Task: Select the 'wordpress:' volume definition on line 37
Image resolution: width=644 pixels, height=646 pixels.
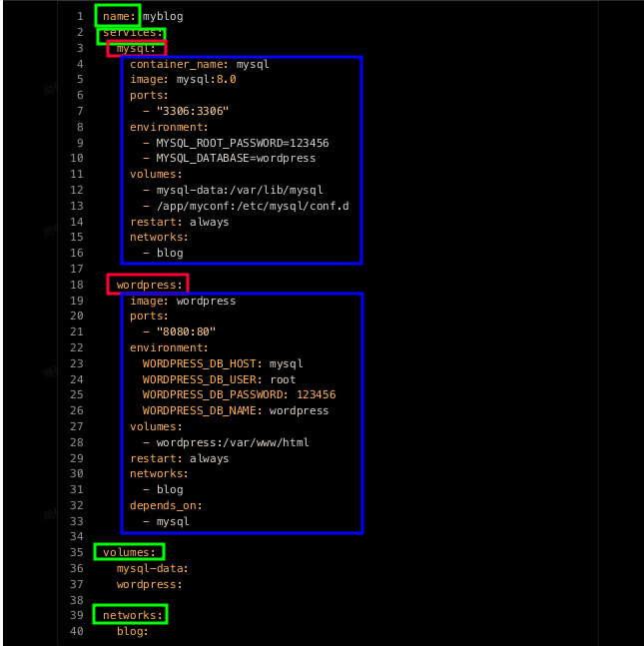Action: [x=149, y=585]
